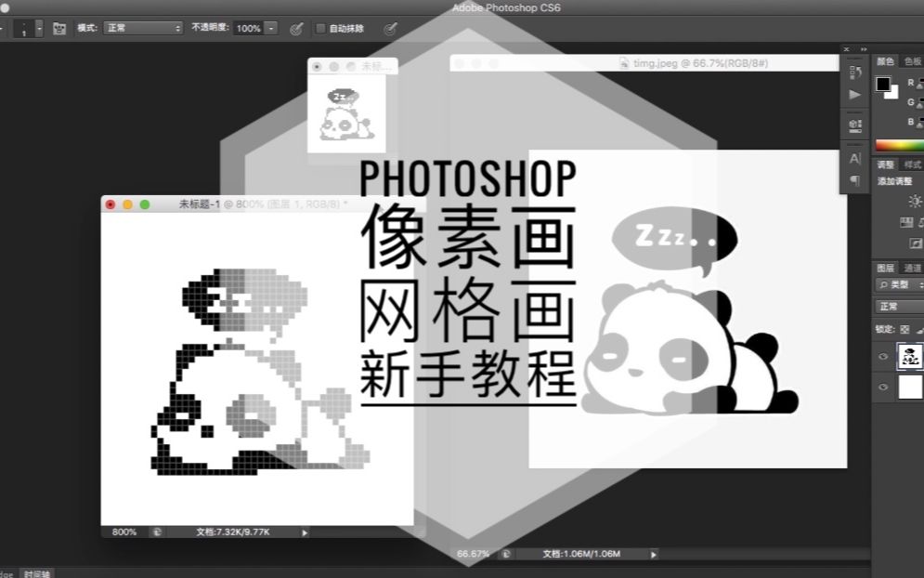Switch to the 色板 Swatches tab

tap(913, 61)
